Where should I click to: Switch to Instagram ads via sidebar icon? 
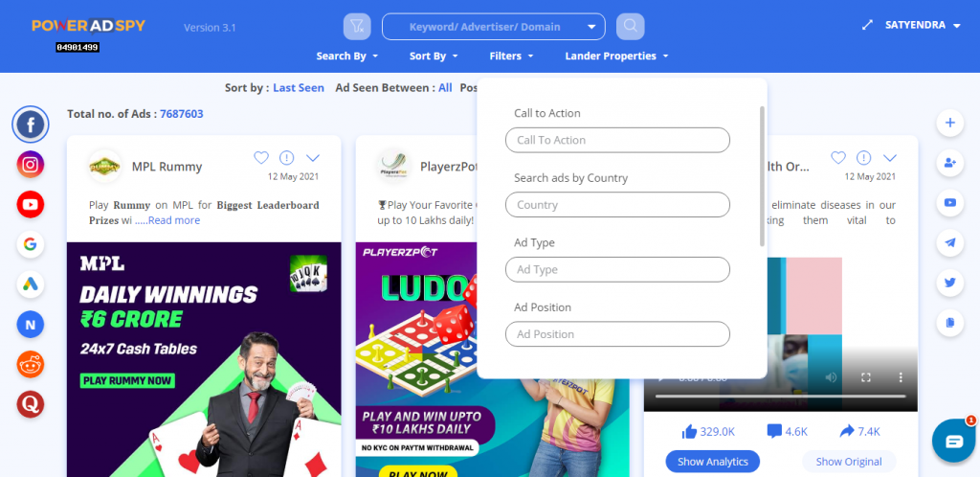click(x=30, y=165)
